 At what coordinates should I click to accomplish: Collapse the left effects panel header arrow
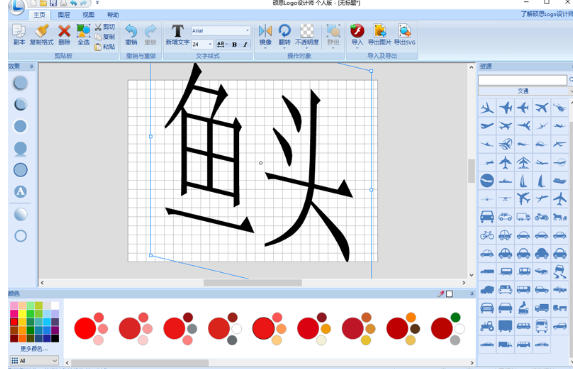coord(32,66)
